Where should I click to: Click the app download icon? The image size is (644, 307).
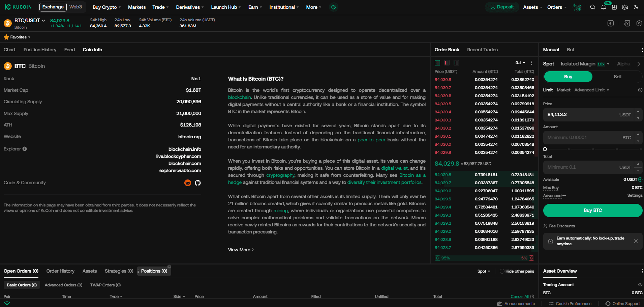click(x=614, y=7)
